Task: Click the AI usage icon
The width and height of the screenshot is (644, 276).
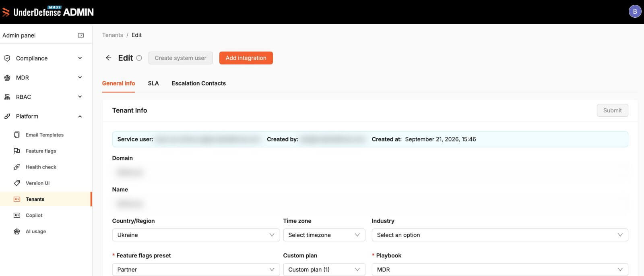Action: (17, 232)
